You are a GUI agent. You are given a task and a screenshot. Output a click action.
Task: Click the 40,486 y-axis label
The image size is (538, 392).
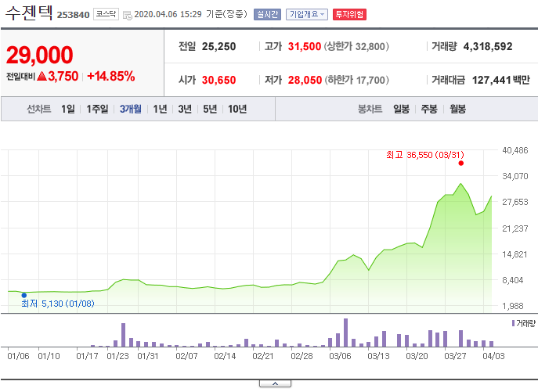pyautogui.click(x=515, y=150)
